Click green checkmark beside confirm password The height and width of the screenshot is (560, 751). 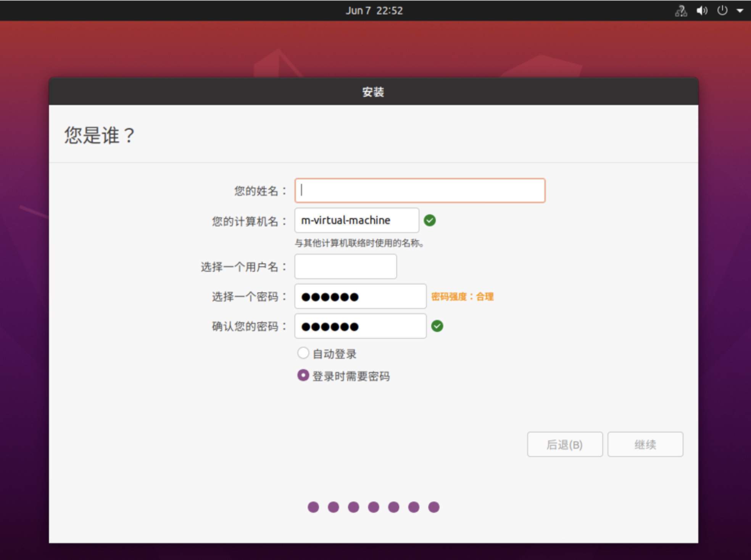coord(437,326)
